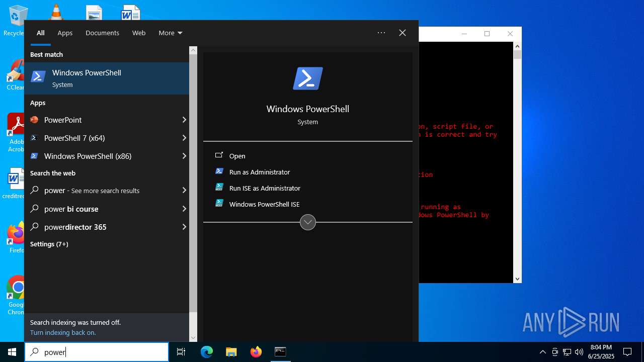Viewport: 644px width, 362px height.
Task: Click search icon beside 'power - See more'
Action: 35,190
